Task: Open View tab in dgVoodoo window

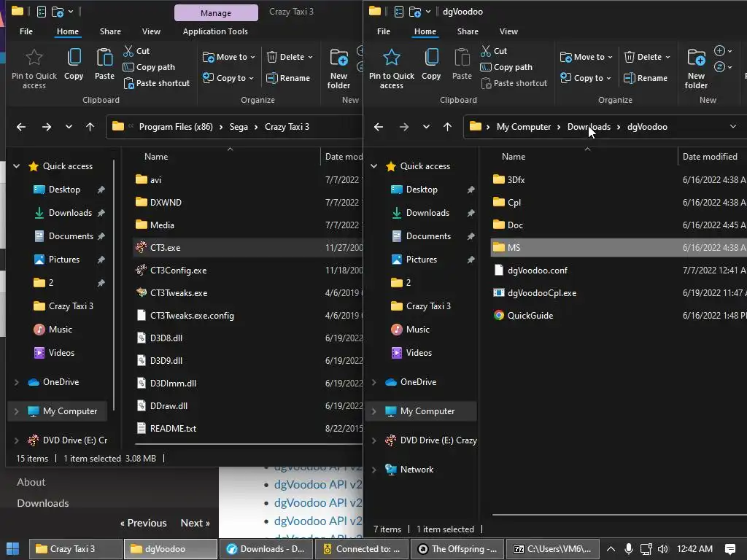Action: [508, 31]
